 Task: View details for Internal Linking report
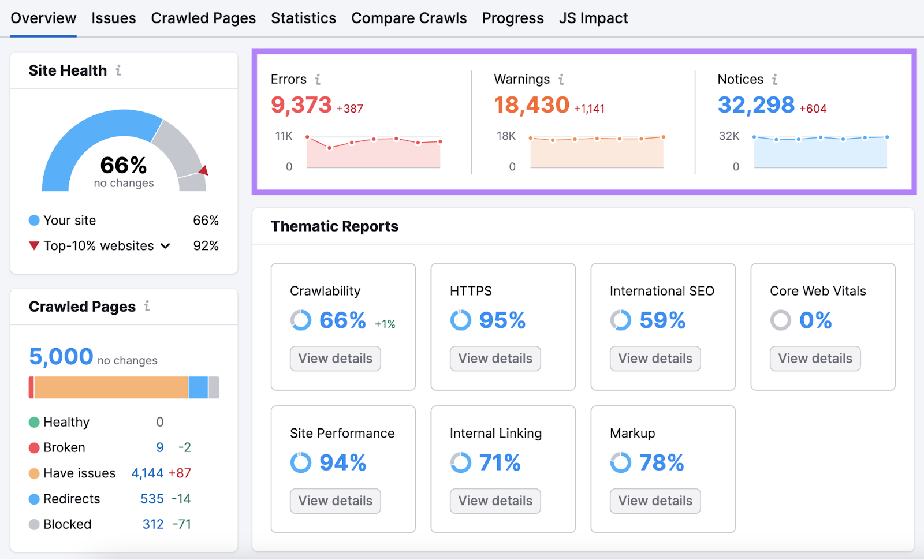click(x=495, y=501)
